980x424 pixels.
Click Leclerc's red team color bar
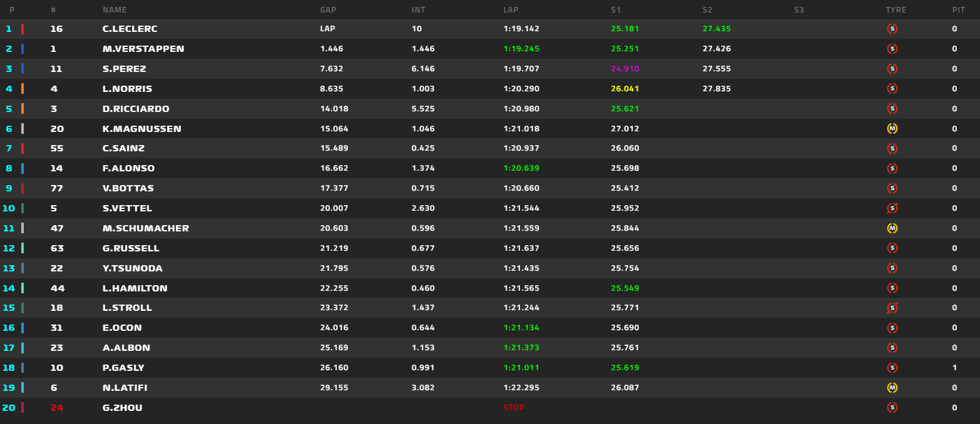pyautogui.click(x=23, y=29)
